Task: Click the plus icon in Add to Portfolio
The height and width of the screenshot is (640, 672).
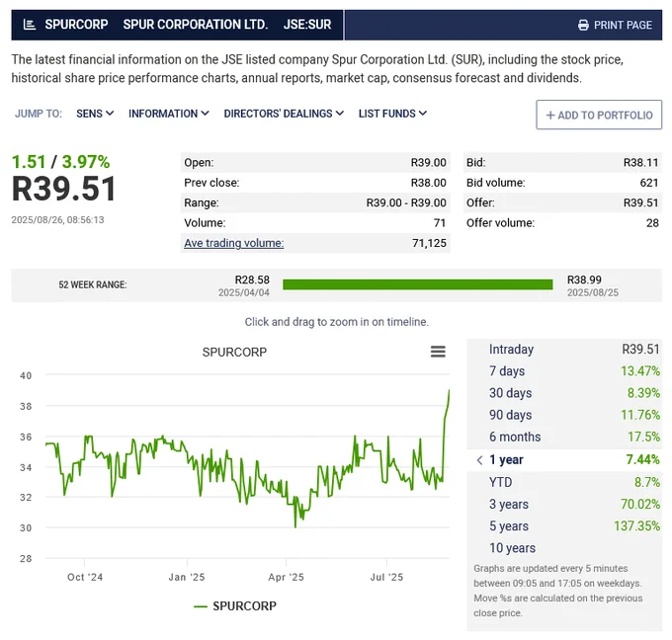Action: (550, 116)
